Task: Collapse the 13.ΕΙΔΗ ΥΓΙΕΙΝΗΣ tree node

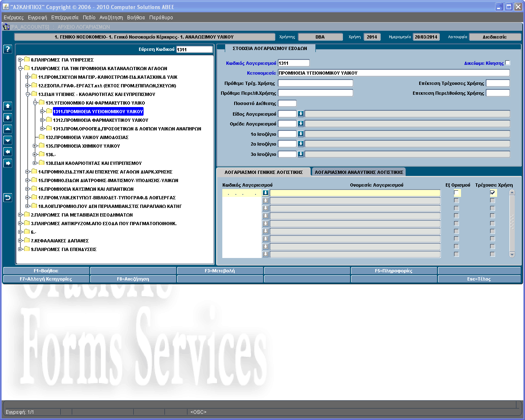Action: (27, 94)
